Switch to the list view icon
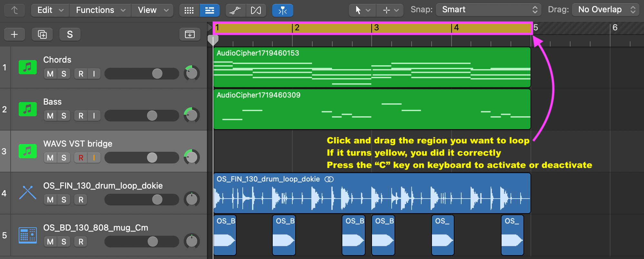The image size is (644, 259). tap(210, 10)
